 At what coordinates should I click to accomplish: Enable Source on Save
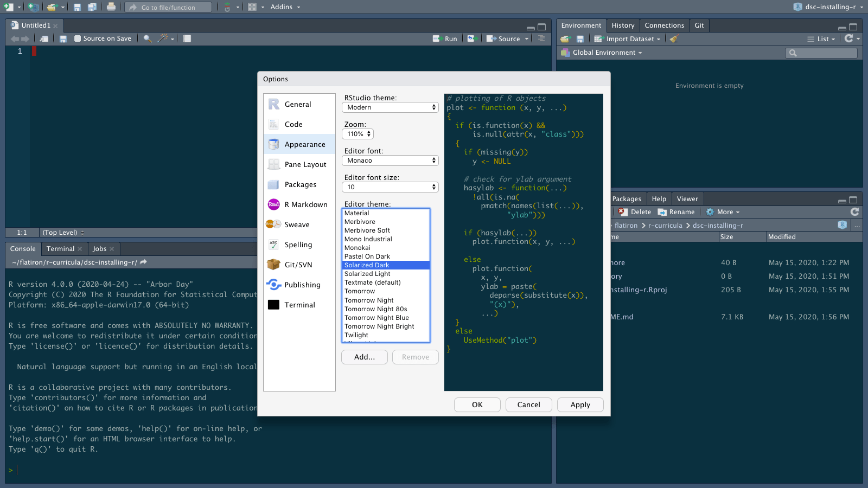coord(78,38)
